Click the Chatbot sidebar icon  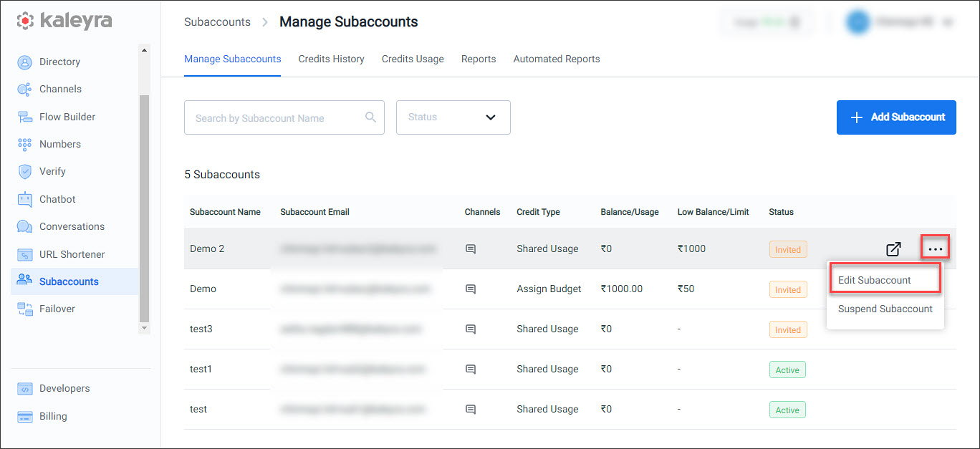(x=25, y=199)
